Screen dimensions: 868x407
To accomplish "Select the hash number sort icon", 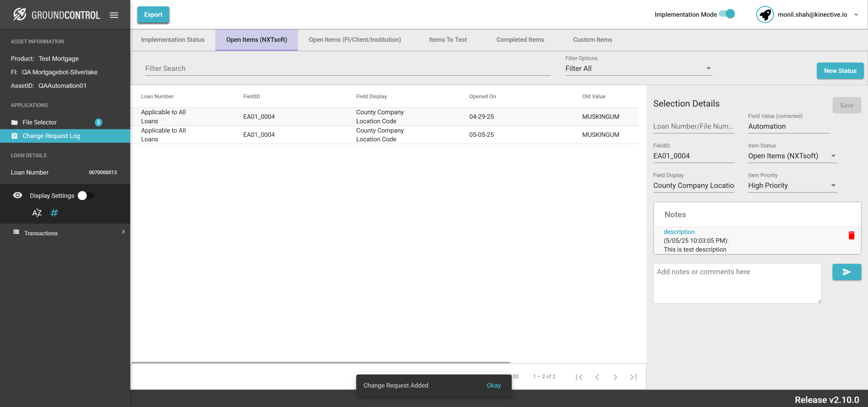I will coord(54,213).
